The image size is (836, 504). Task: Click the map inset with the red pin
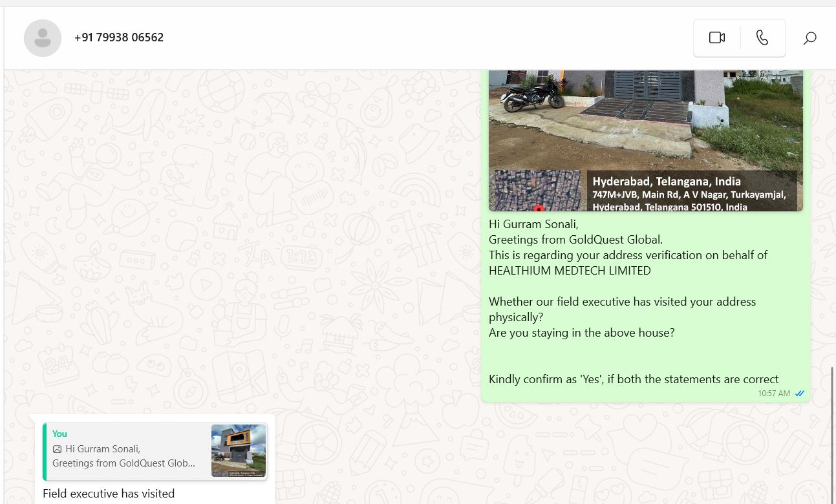coord(538,191)
